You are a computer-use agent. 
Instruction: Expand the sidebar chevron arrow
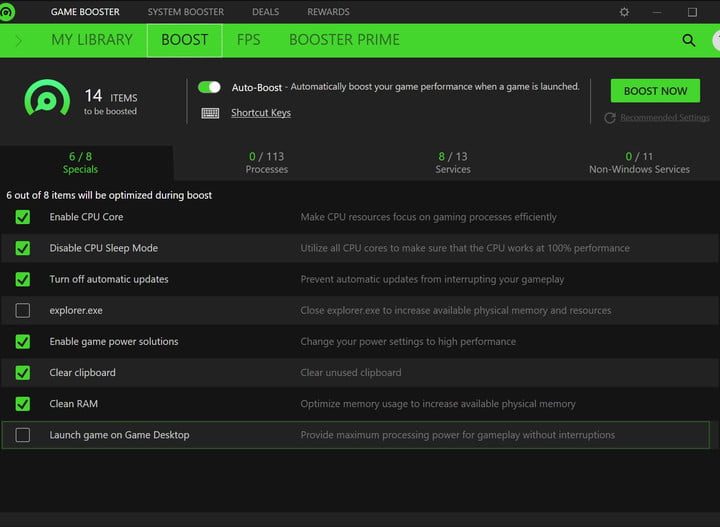click(x=19, y=41)
